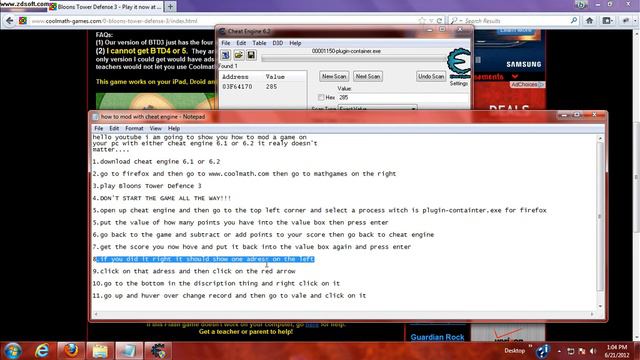Screen dimensions: 640x360
Task: Click the Cheat Engine scan progress bar
Action: click(353, 59)
